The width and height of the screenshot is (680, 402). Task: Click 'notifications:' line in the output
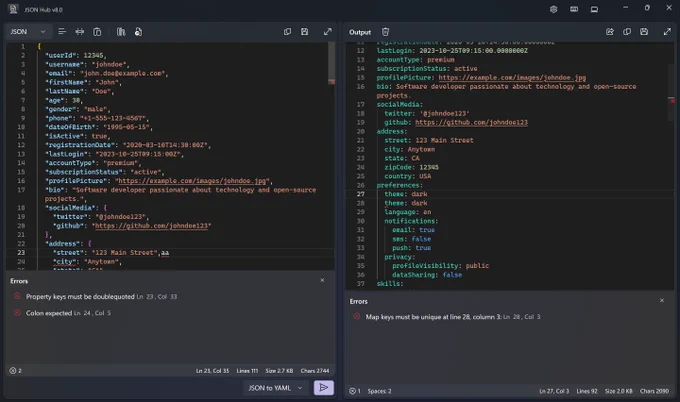[411, 221]
